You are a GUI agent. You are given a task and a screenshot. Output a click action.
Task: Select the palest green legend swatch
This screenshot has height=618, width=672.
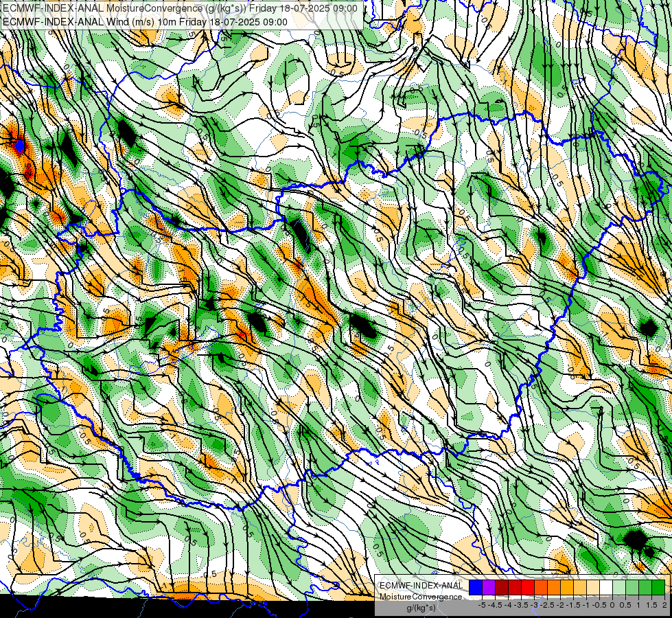click(x=619, y=588)
